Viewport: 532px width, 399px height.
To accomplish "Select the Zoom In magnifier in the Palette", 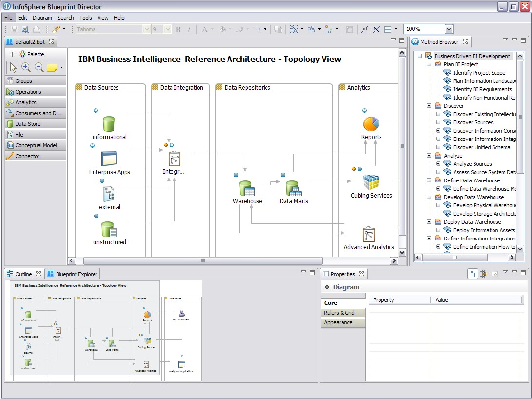I will point(26,67).
